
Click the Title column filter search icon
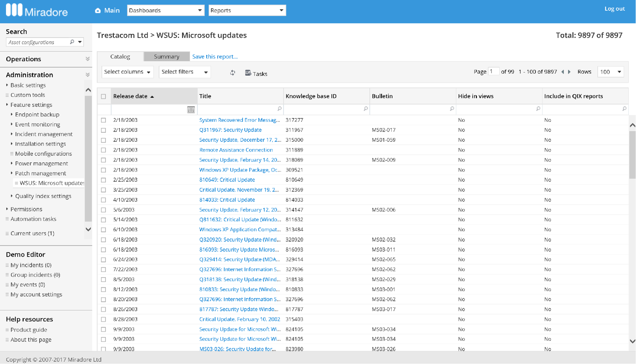(280, 109)
